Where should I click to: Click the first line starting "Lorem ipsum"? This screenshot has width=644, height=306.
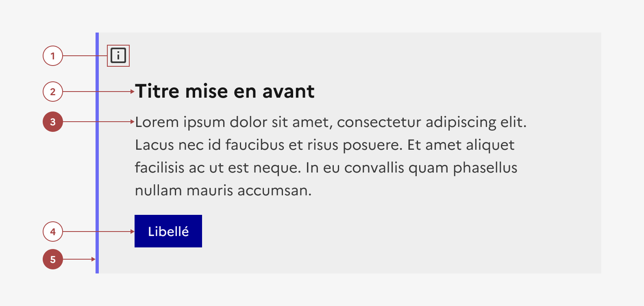click(x=330, y=122)
